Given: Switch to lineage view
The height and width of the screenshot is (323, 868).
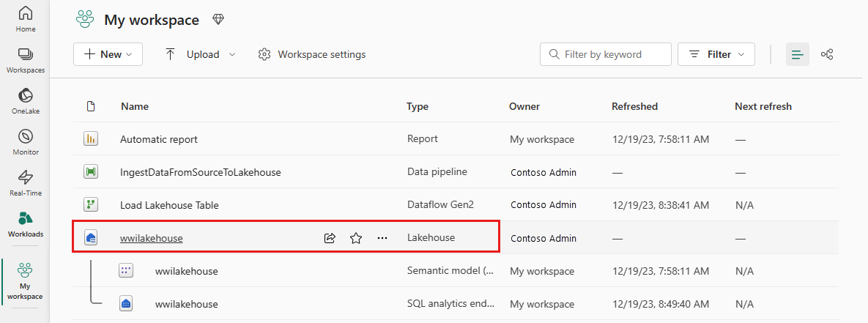Looking at the screenshot, I should point(827,54).
